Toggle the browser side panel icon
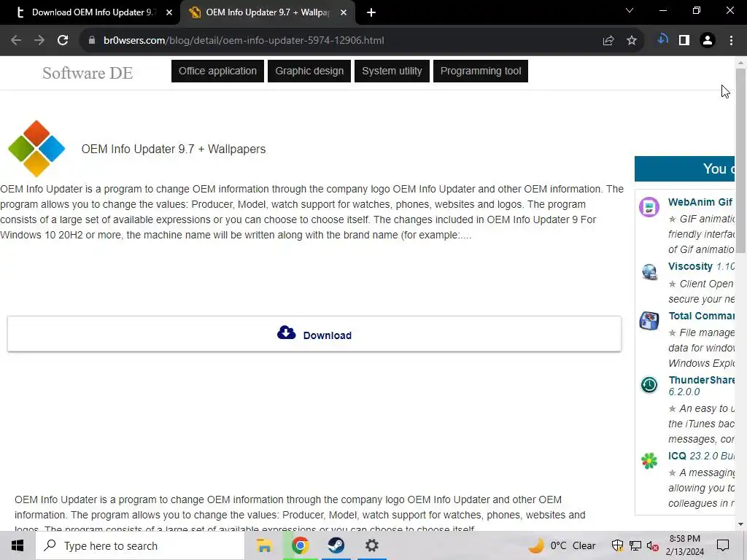 click(684, 41)
